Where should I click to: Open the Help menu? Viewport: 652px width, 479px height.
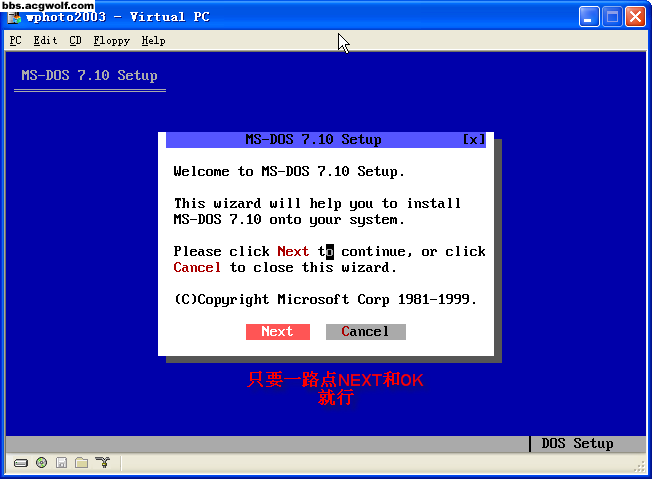[153, 41]
